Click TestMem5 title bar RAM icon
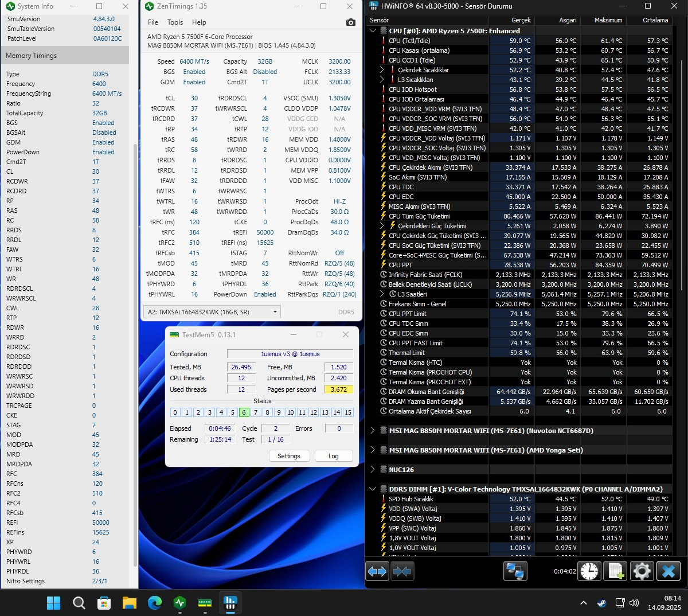 174,334
